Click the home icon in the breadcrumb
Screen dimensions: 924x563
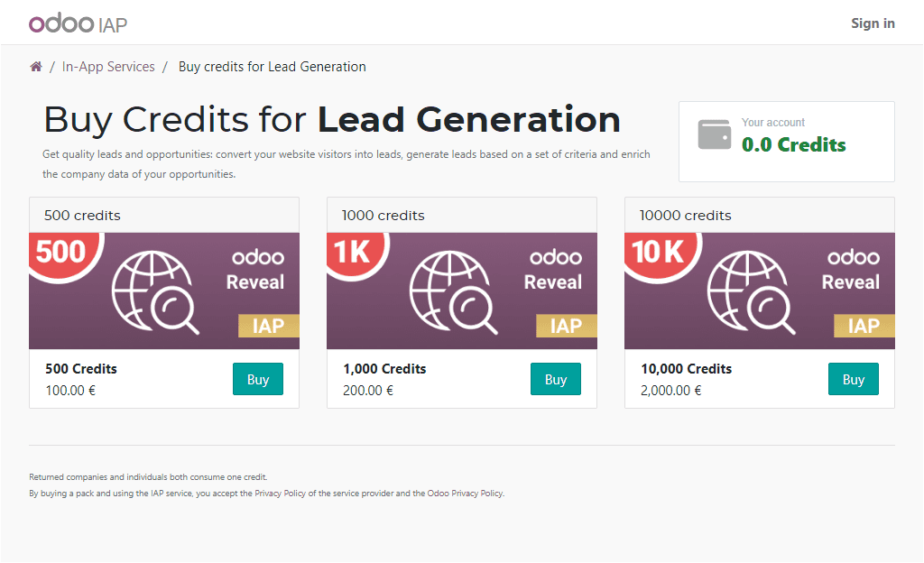35,66
